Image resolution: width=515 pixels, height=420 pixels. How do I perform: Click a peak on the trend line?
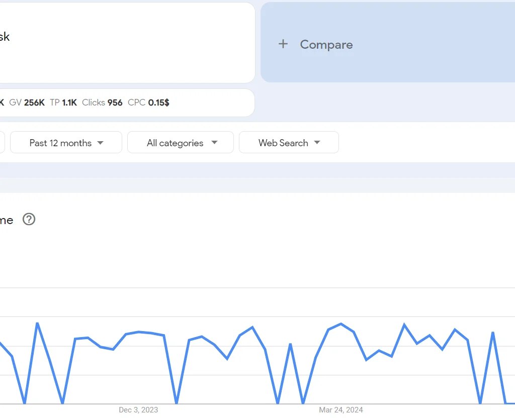37,323
